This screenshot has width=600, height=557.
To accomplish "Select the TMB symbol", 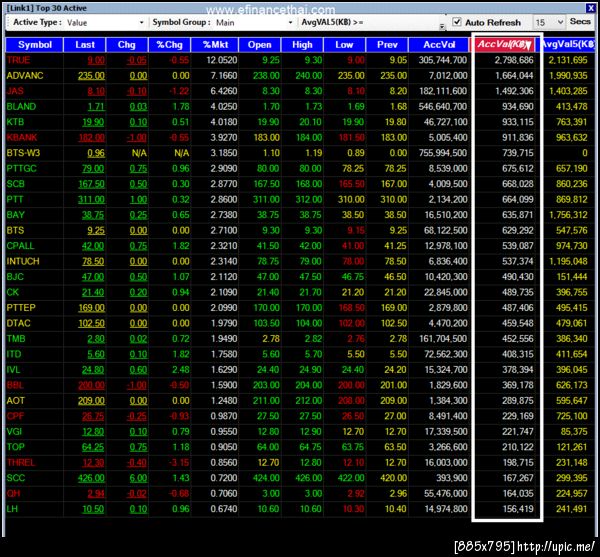I will click(x=16, y=339).
